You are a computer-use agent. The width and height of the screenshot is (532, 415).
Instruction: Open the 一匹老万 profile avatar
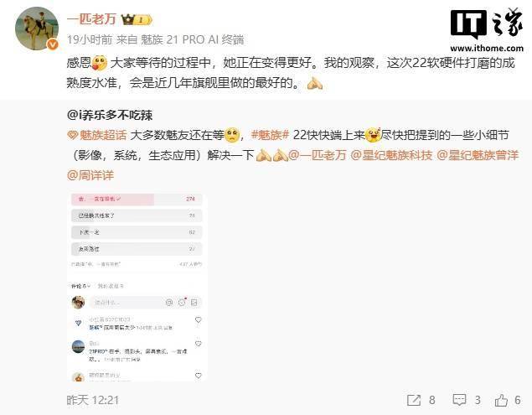coord(37,29)
